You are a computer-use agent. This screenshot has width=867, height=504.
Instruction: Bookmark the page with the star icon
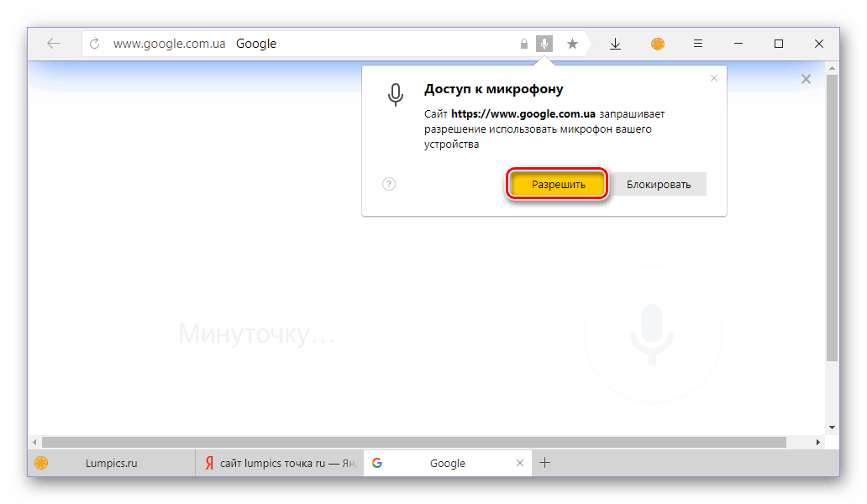(x=572, y=44)
